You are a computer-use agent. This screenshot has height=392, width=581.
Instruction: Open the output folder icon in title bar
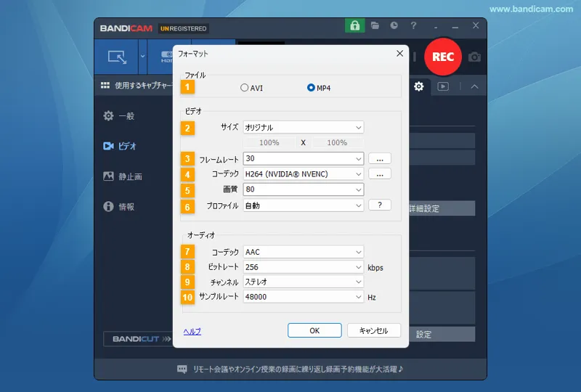click(x=375, y=25)
